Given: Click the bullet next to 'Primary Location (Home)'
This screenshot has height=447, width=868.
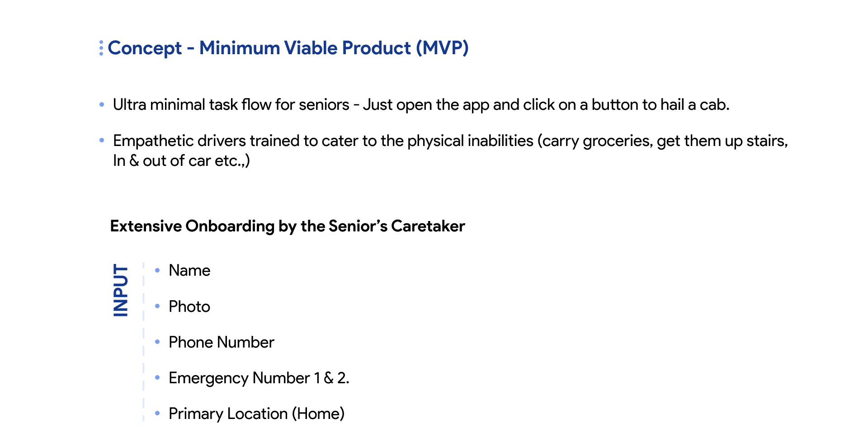Looking at the screenshot, I should pyautogui.click(x=157, y=413).
